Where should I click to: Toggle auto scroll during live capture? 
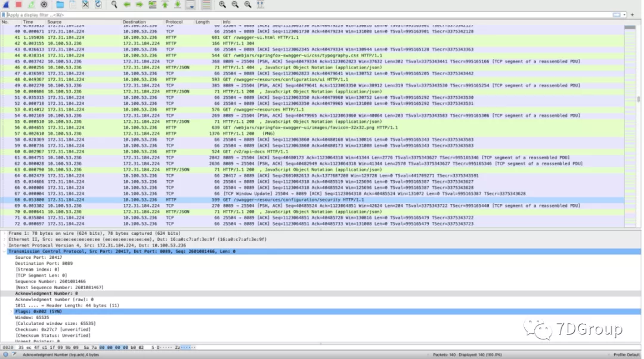click(x=191, y=5)
